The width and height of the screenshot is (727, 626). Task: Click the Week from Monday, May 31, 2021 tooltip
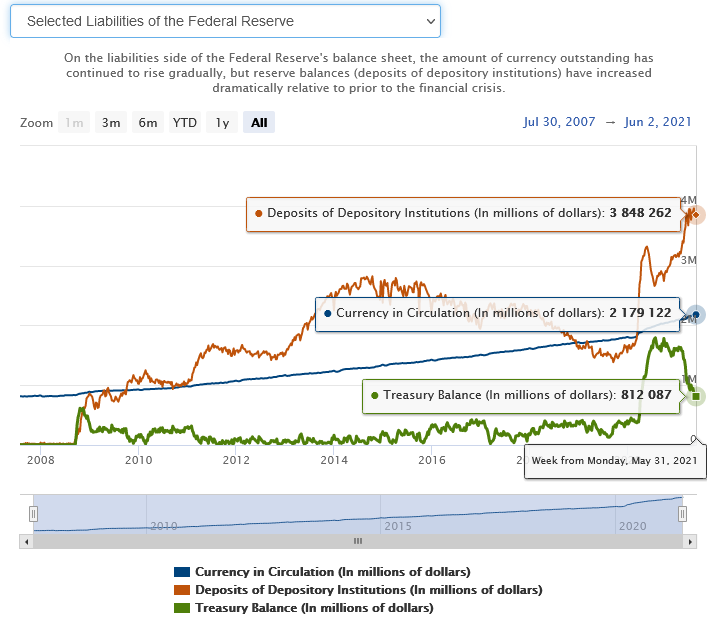pyautogui.click(x=615, y=460)
